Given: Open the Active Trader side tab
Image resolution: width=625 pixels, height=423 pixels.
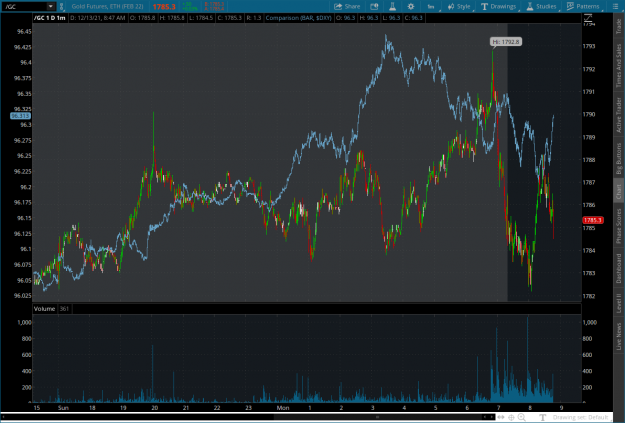Looking at the screenshot, I should pos(619,115).
